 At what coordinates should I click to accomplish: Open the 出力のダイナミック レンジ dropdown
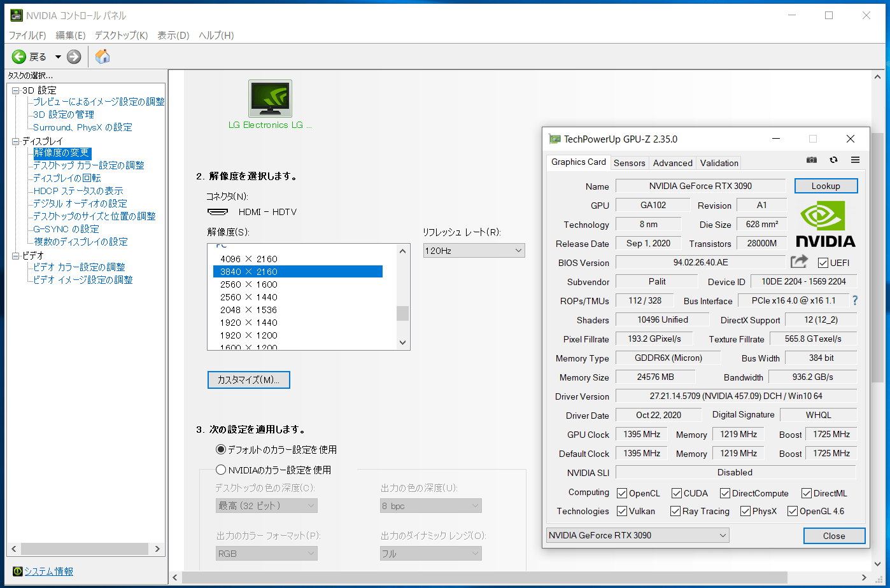[431, 554]
